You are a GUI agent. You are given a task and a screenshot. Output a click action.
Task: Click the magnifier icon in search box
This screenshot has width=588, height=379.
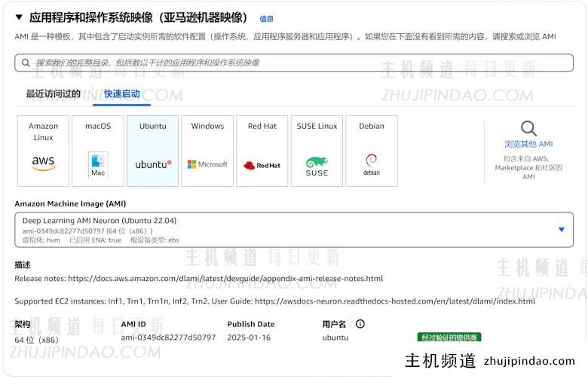pos(26,63)
